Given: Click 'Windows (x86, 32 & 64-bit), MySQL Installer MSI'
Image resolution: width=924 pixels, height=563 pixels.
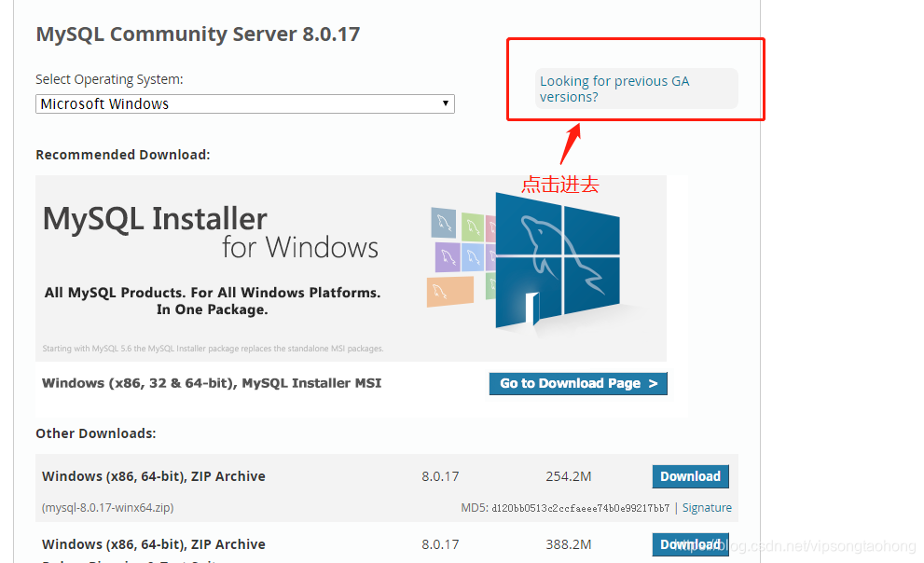Looking at the screenshot, I should (x=212, y=383).
